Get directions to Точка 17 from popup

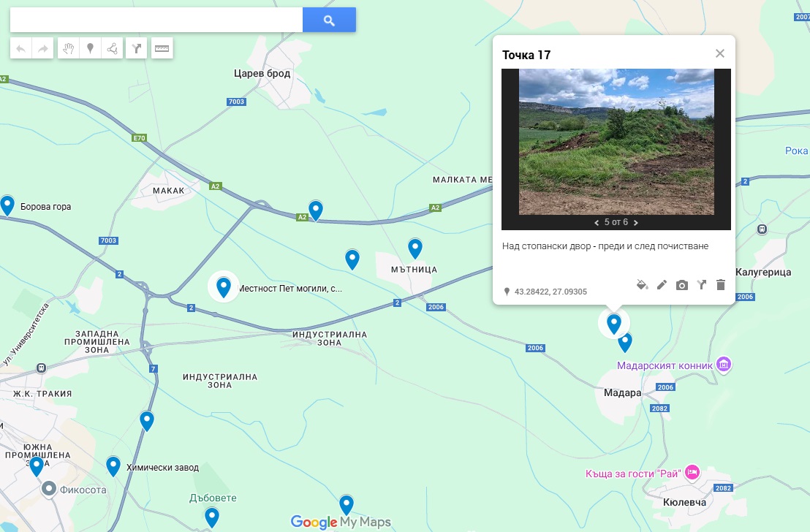pyautogui.click(x=701, y=285)
